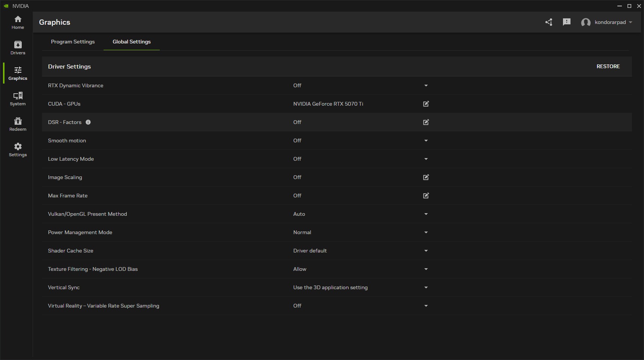Viewport: 644px width, 360px height.
Task: Open the feedback notification icon
Action: [567, 22]
